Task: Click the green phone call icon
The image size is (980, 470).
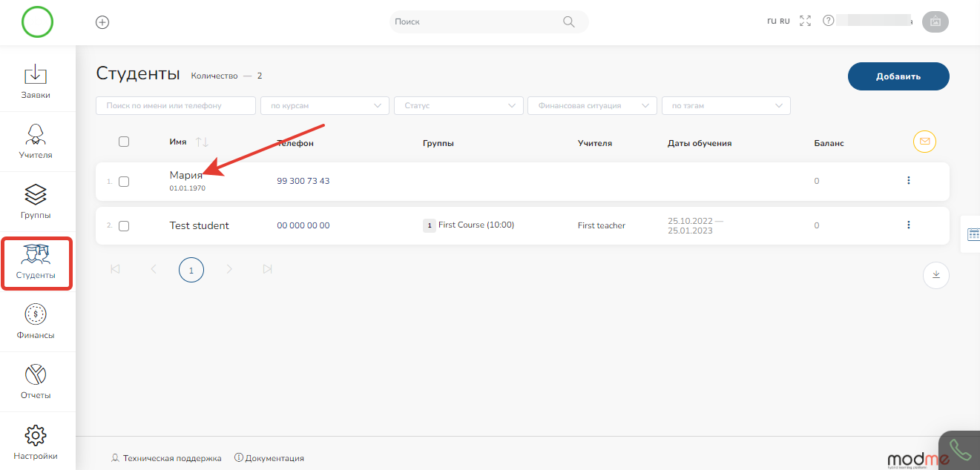Action: point(960,450)
